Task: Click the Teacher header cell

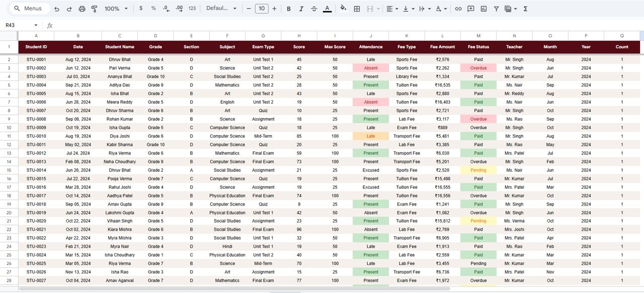Action: [x=514, y=47]
